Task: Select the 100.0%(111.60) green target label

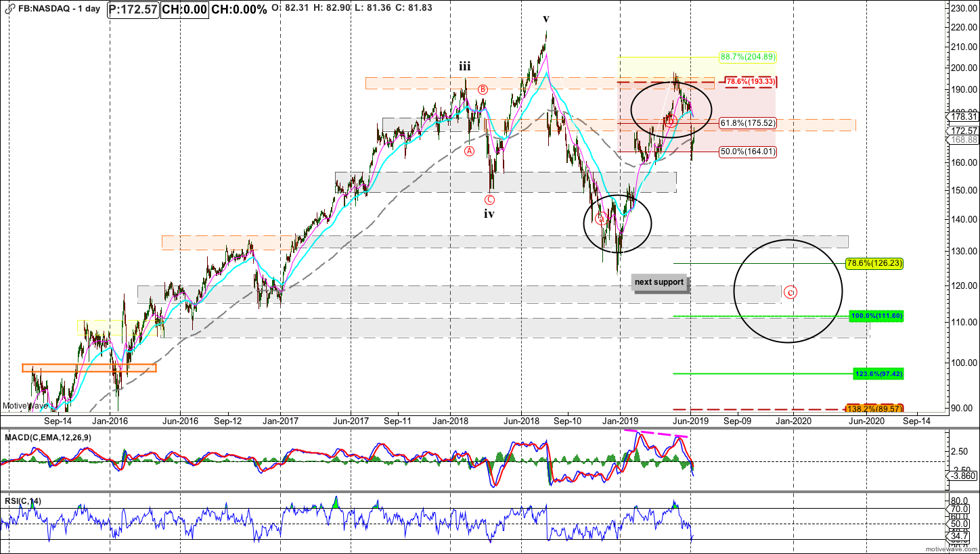Action: tap(876, 316)
